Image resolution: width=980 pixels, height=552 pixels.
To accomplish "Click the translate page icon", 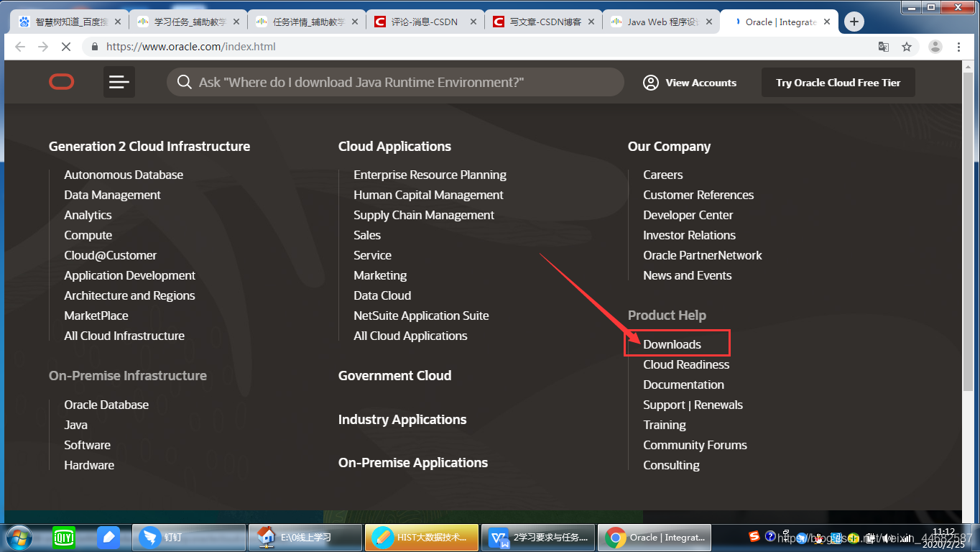I will [x=884, y=47].
